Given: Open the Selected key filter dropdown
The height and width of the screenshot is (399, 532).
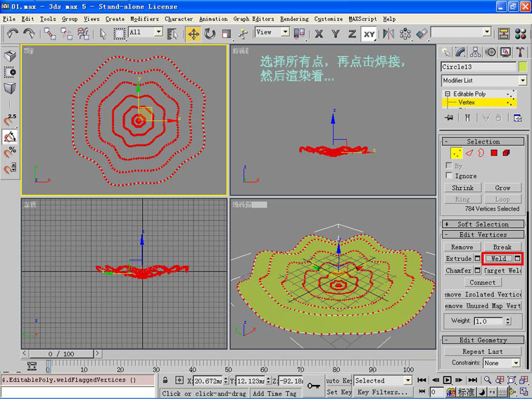Looking at the screenshot, I should click(407, 380).
